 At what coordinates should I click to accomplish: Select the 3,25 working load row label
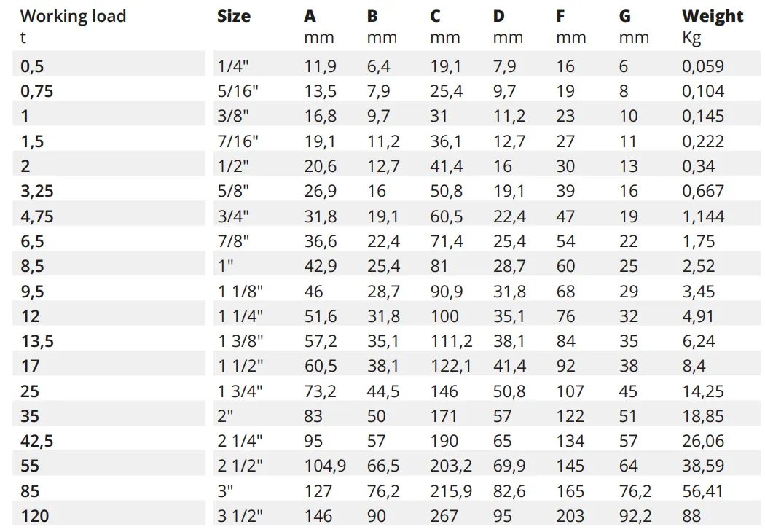click(37, 192)
